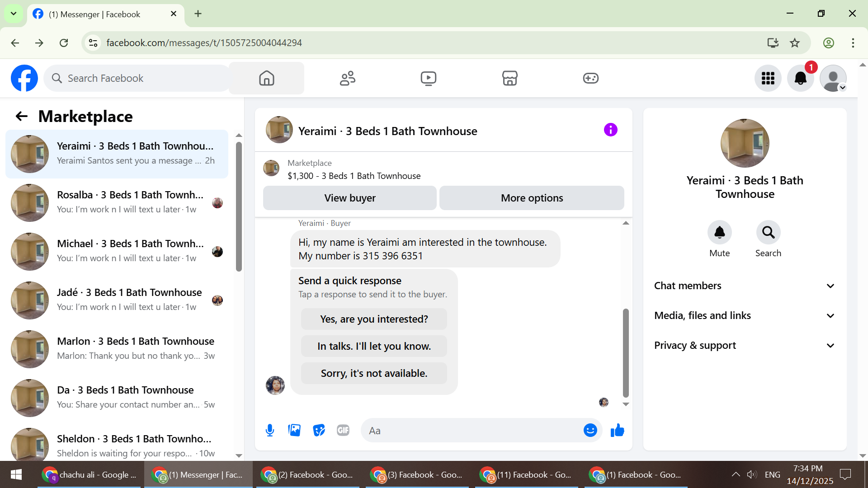This screenshot has width=868, height=488.
Task: Send 'Sorry, it's not available.' response
Action: click(374, 373)
